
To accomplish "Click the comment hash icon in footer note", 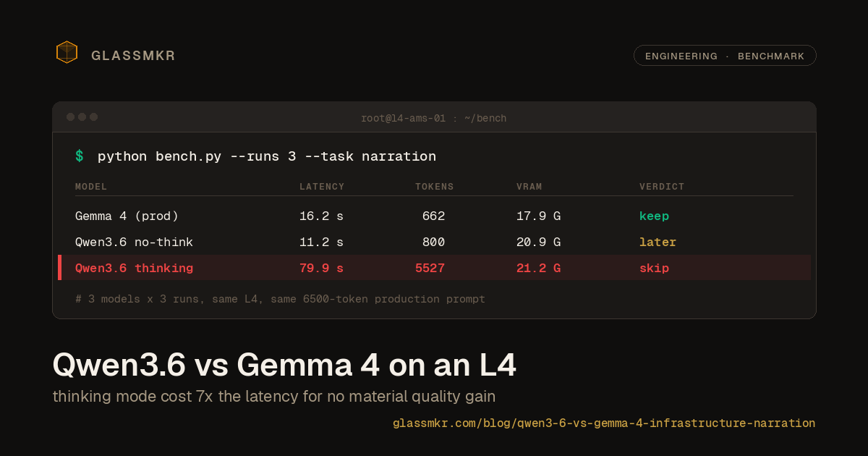I will (78, 299).
